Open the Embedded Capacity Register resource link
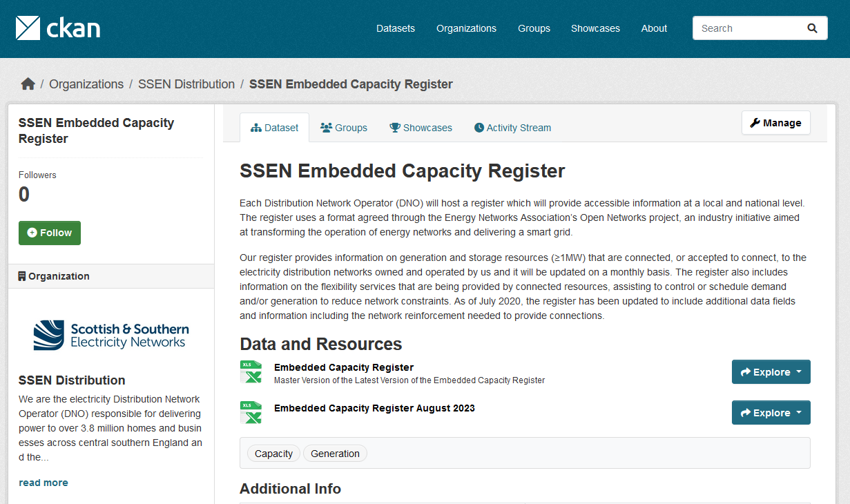This screenshot has width=850, height=504. (344, 367)
